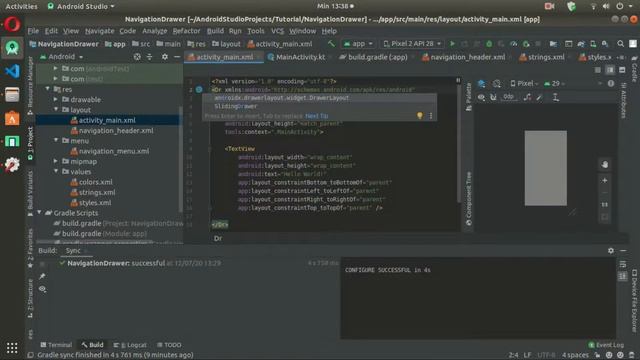The width and height of the screenshot is (640, 360).
Task: Toggle the Palette side panel
Action: pos(469,96)
